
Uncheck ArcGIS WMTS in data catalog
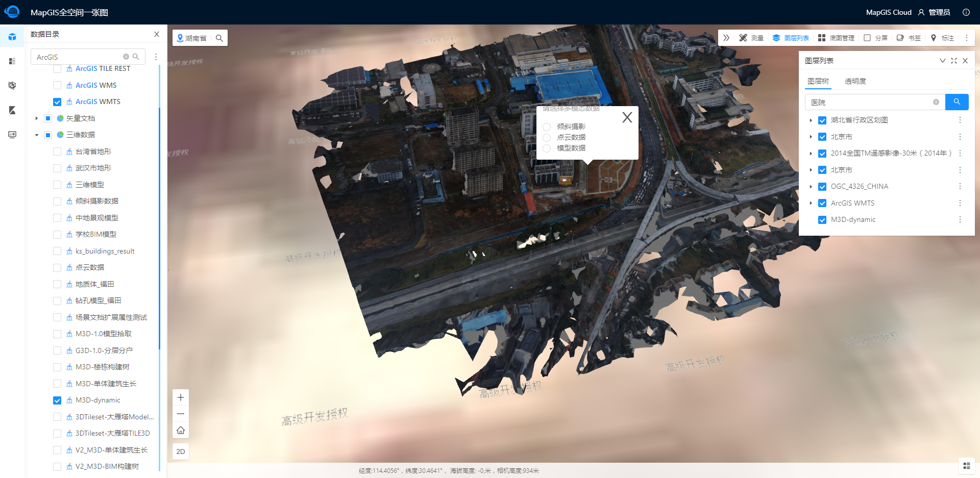(x=57, y=102)
